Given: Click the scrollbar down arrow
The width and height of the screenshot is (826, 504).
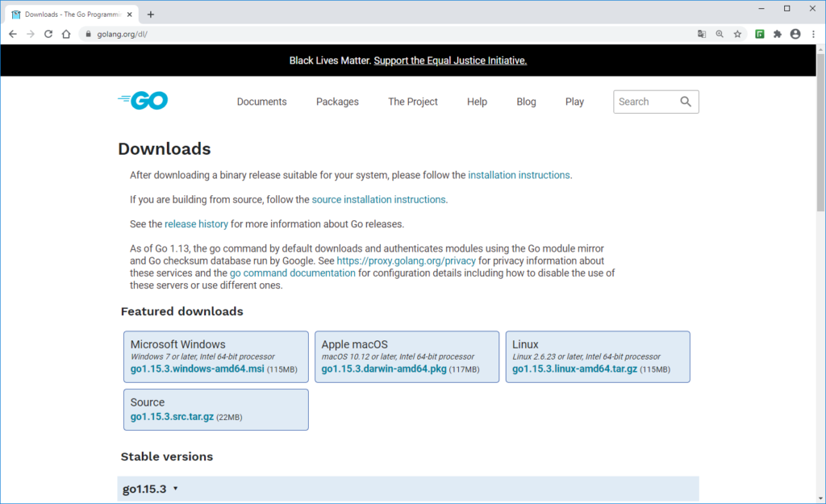Looking at the screenshot, I should coord(820,498).
